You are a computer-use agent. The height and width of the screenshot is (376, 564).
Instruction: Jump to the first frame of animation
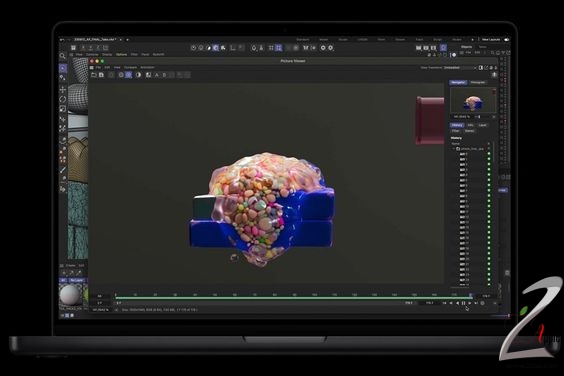445,303
